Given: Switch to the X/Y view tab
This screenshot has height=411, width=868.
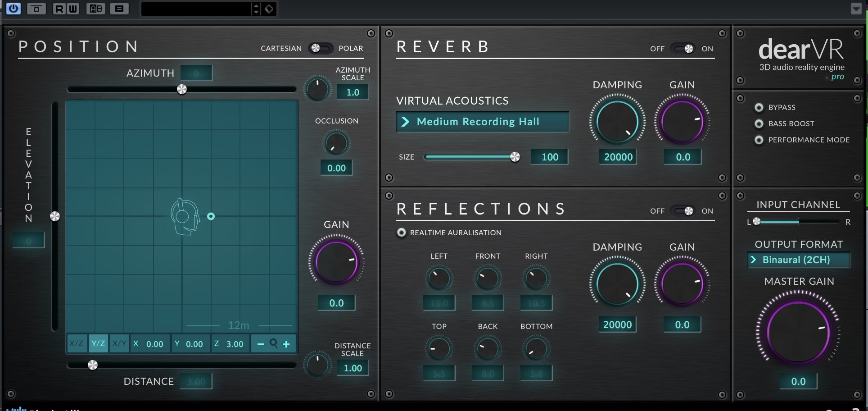Looking at the screenshot, I should pos(119,344).
